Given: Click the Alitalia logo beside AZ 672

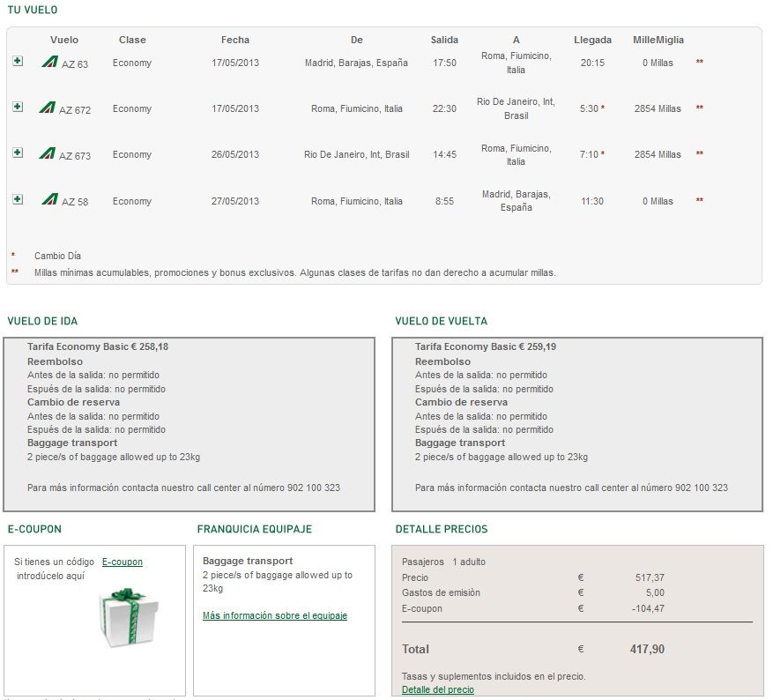Looking at the screenshot, I should 48,107.
